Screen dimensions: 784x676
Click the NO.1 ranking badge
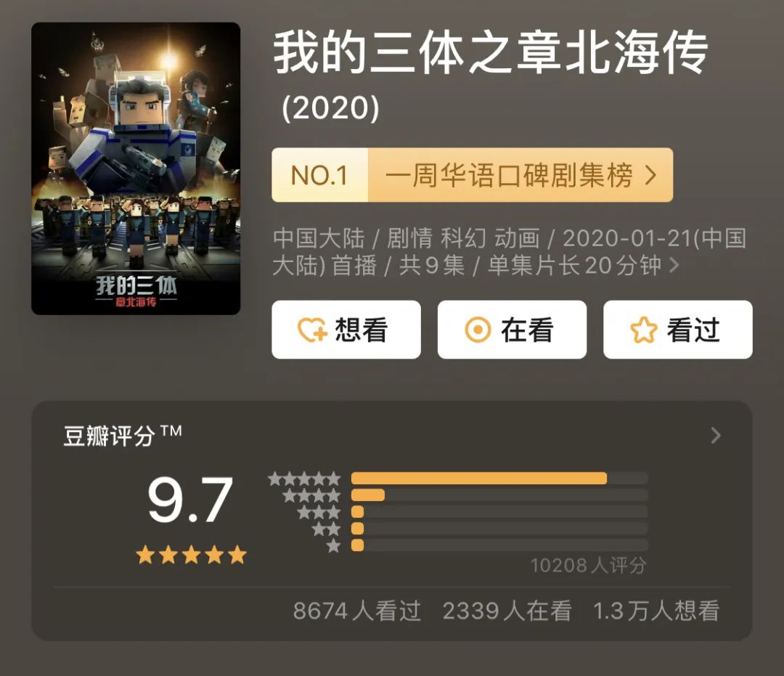point(319,176)
